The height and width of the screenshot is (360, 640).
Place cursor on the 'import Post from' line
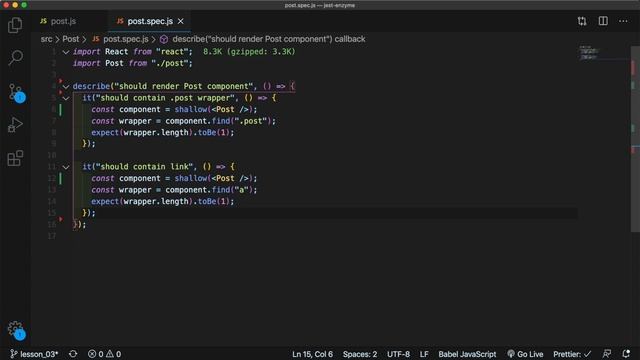132,63
